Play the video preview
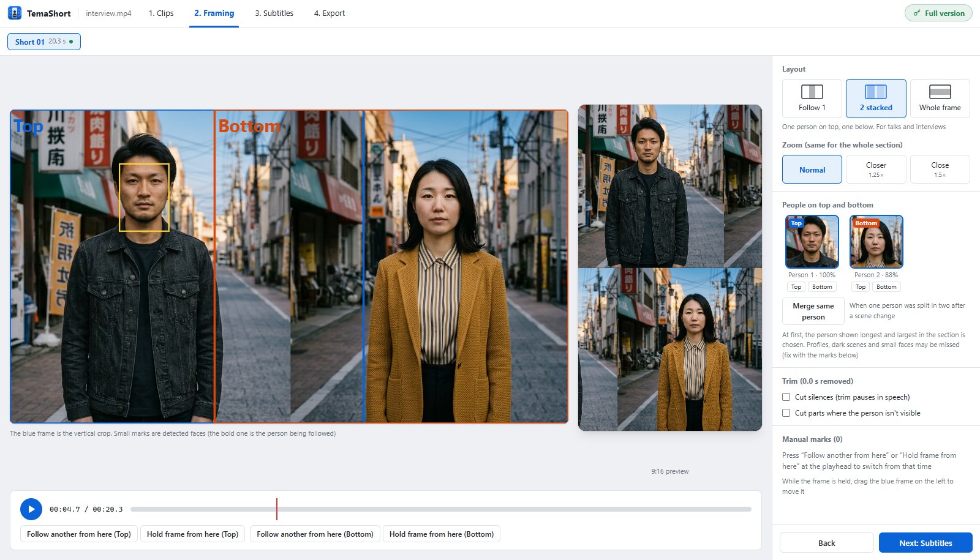The image size is (980, 560). (31, 509)
